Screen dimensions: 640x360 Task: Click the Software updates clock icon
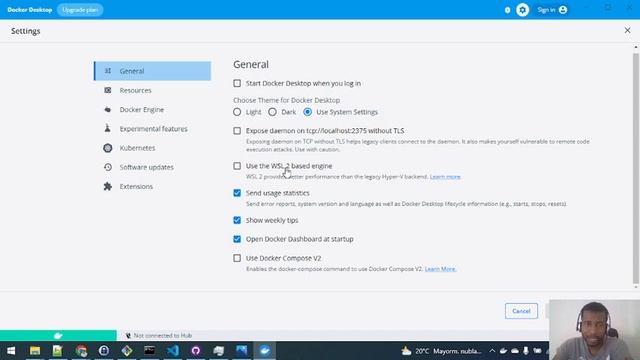click(108, 167)
